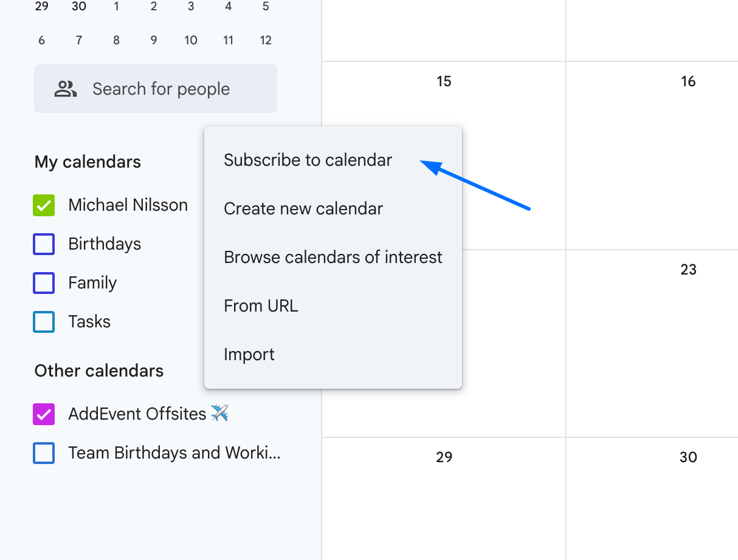Collapse the My calendars section heading
The height and width of the screenshot is (560, 738).
coord(88,162)
